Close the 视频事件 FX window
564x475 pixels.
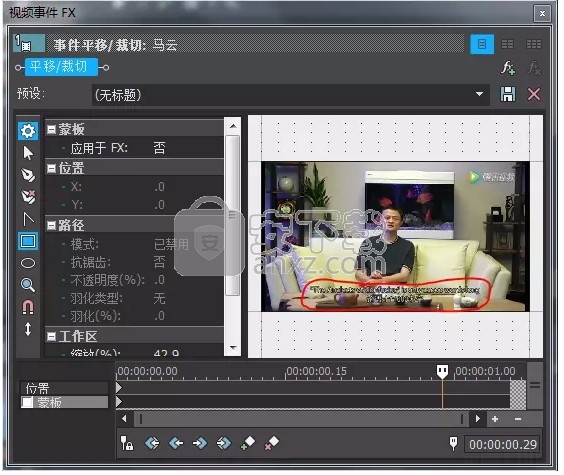click(x=542, y=14)
